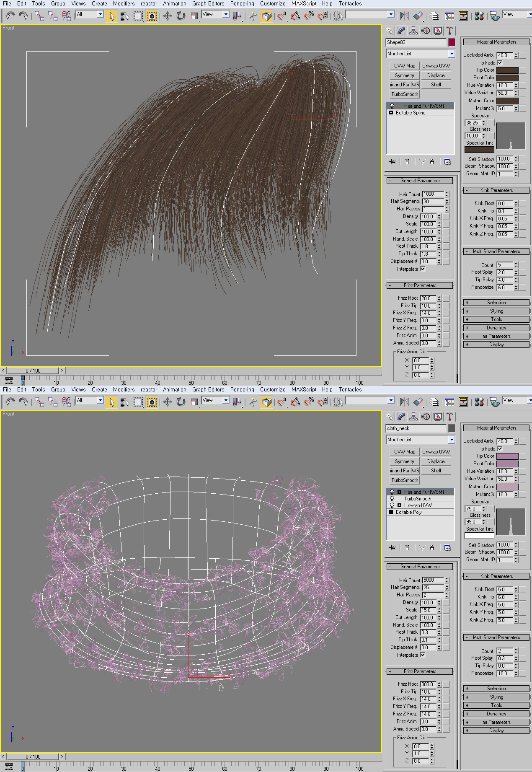Open Animation menu in lower menu bar
Viewport: 532px width, 772px height.
pyautogui.click(x=175, y=389)
